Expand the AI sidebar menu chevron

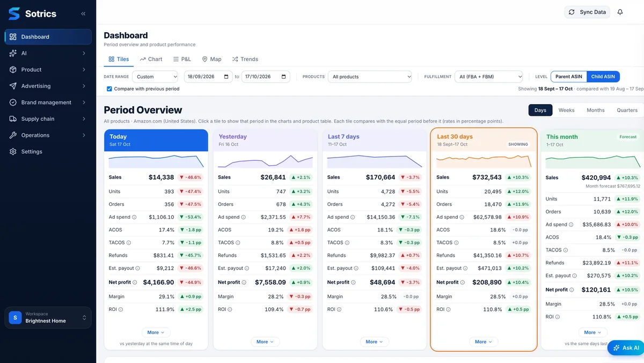(x=84, y=53)
